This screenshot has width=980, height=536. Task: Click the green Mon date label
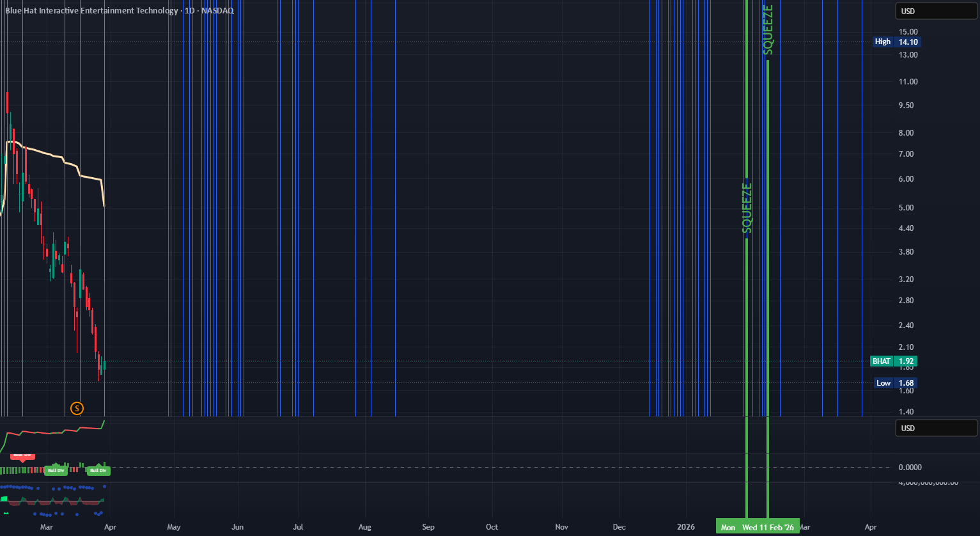(x=728, y=527)
